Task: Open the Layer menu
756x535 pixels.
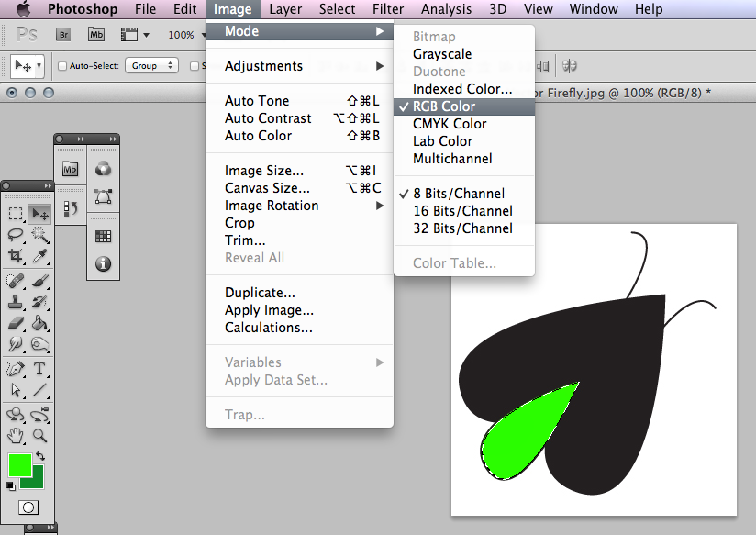Action: [285, 9]
